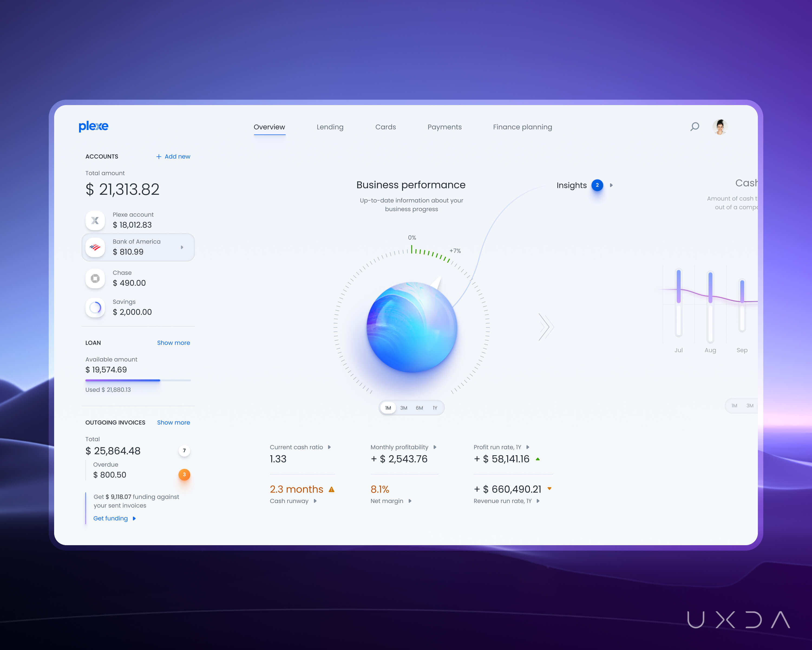Expand the Loan section Show more
This screenshot has height=650, width=812.
click(x=173, y=343)
